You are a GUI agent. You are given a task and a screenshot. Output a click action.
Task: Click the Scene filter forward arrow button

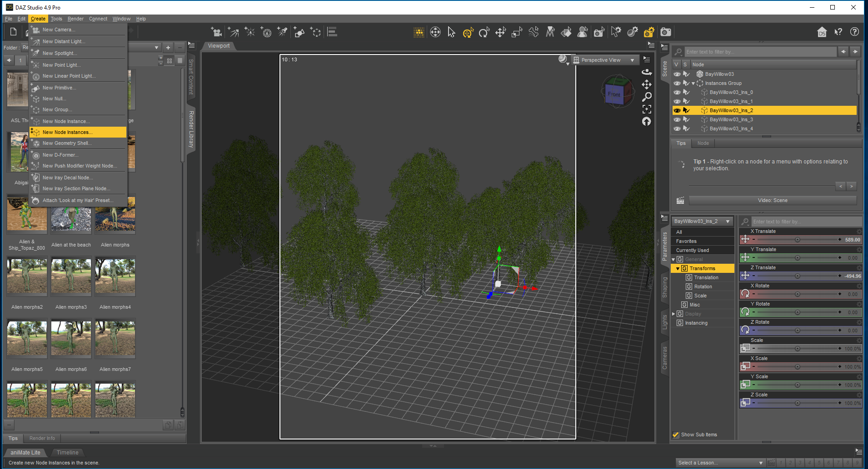(855, 52)
